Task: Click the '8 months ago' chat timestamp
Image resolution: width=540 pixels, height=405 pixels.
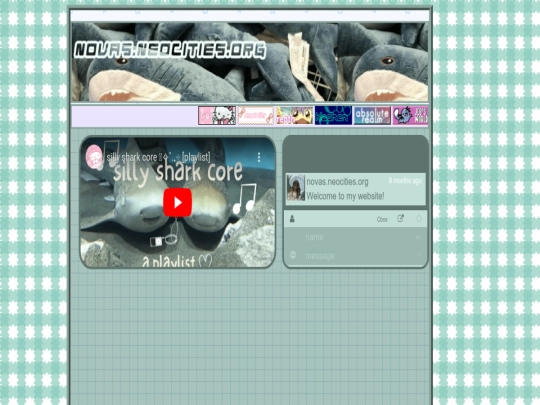Action: pyautogui.click(x=405, y=180)
